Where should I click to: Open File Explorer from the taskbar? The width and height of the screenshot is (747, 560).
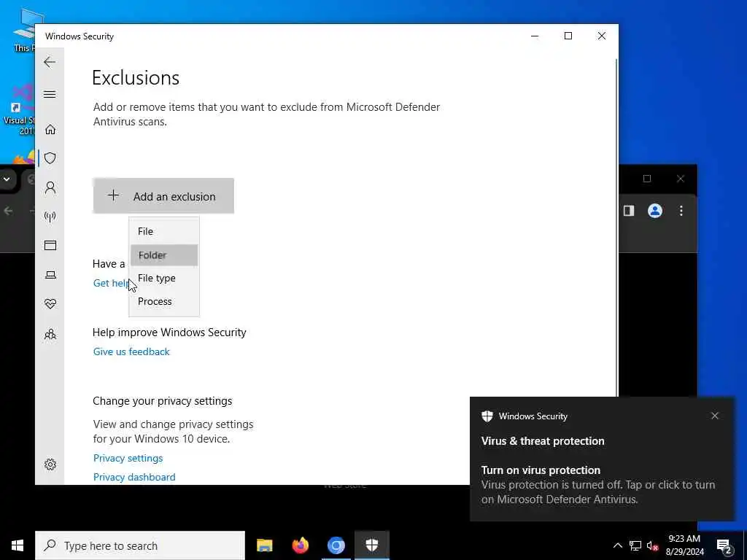[x=264, y=545]
